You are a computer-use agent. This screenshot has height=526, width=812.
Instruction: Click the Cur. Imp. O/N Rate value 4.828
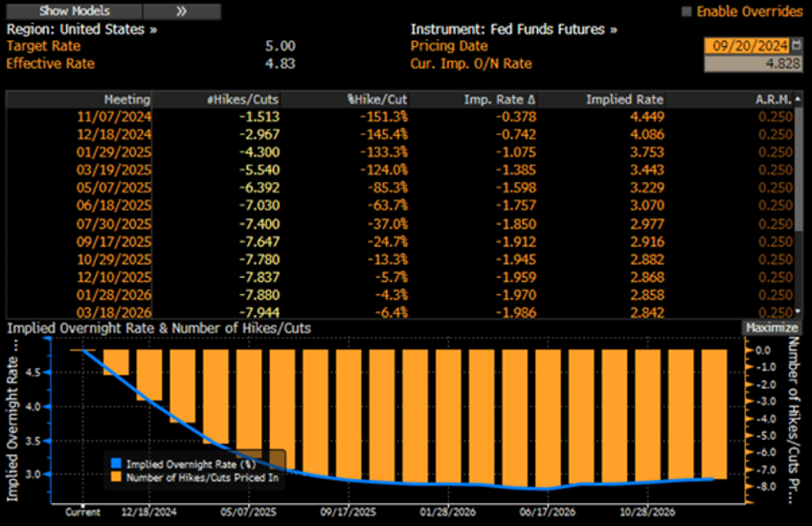tap(753, 64)
